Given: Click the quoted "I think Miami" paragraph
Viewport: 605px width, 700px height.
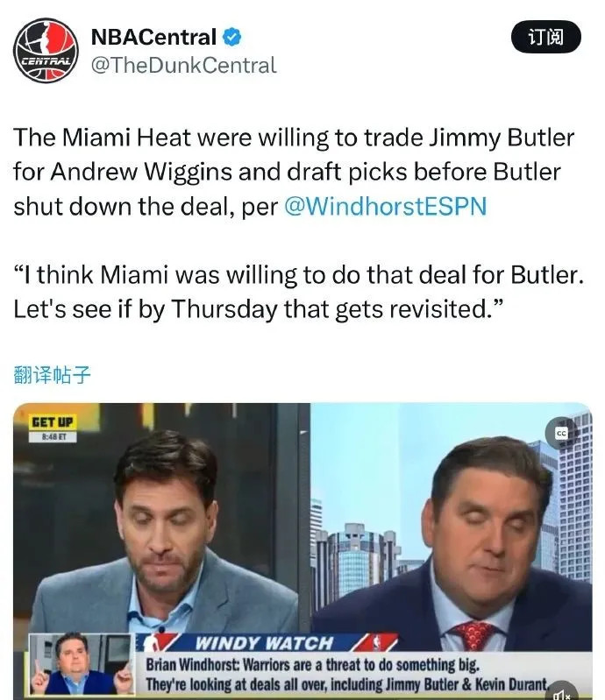Looking at the screenshot, I should coord(298,292).
